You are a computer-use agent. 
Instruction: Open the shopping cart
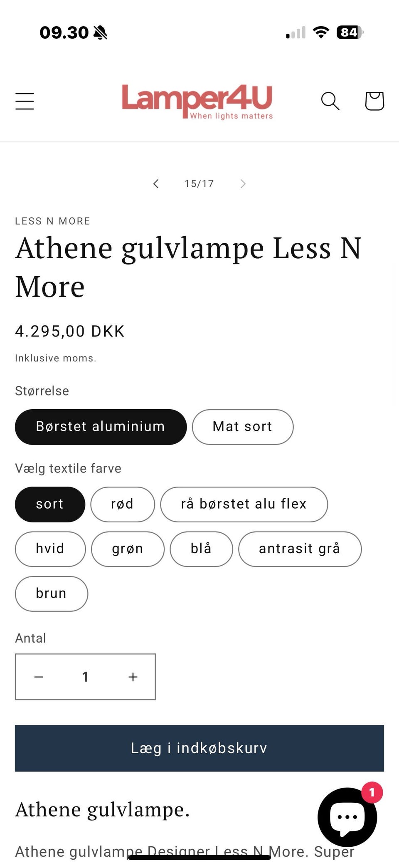374,101
